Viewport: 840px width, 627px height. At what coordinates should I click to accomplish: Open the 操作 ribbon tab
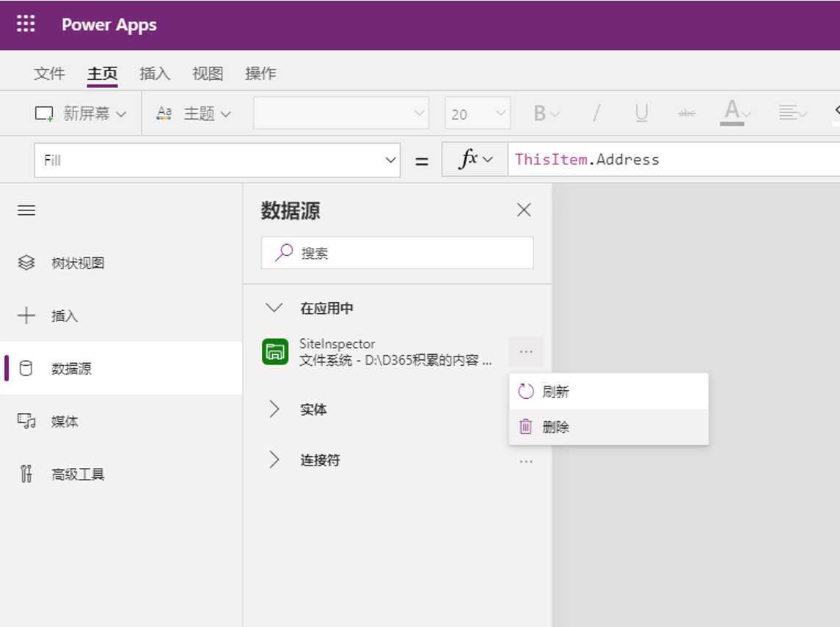pyautogui.click(x=260, y=73)
